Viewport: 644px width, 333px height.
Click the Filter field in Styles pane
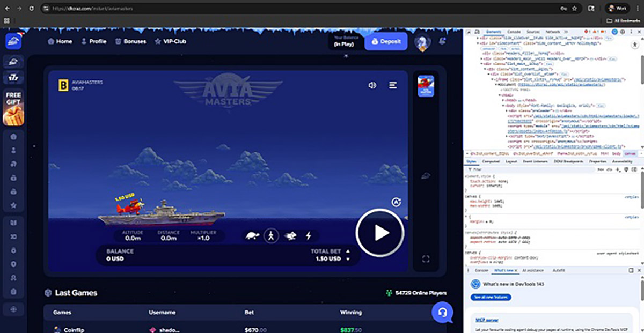point(510,169)
